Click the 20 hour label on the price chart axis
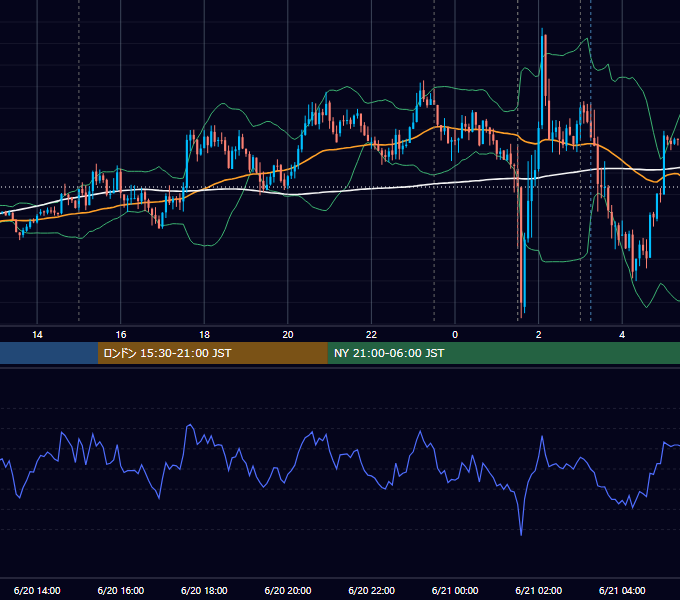The width and height of the screenshot is (680, 600). coord(288,335)
